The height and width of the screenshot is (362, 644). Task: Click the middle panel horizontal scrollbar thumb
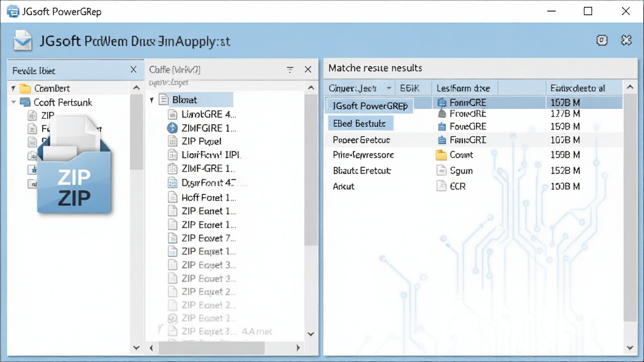point(211,348)
